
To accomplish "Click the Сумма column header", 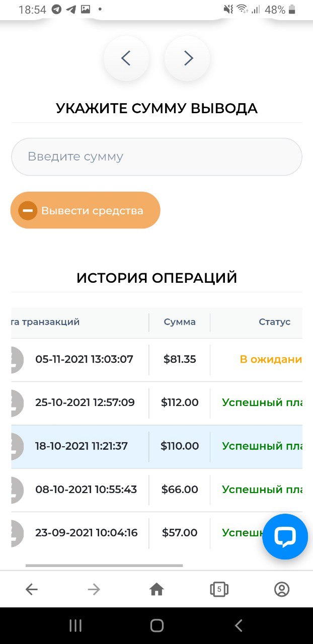I will click(x=180, y=322).
